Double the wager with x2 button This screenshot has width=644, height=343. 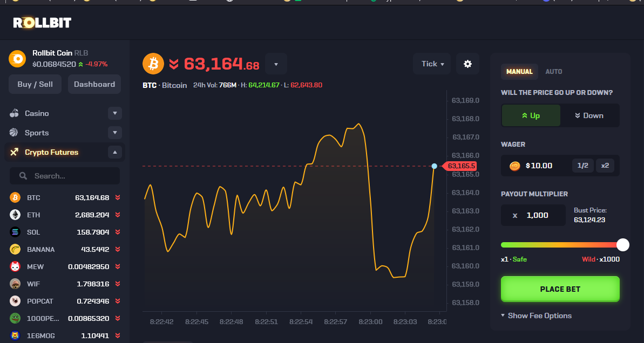point(605,166)
